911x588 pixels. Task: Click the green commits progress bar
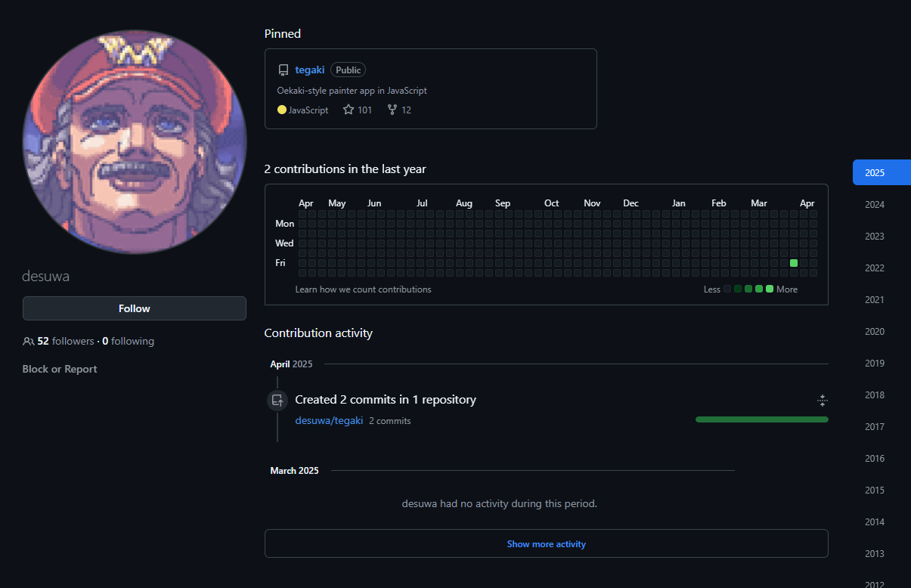[x=761, y=419]
